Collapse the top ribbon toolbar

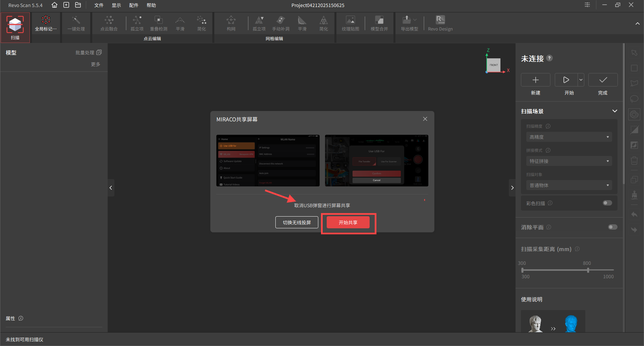click(637, 23)
